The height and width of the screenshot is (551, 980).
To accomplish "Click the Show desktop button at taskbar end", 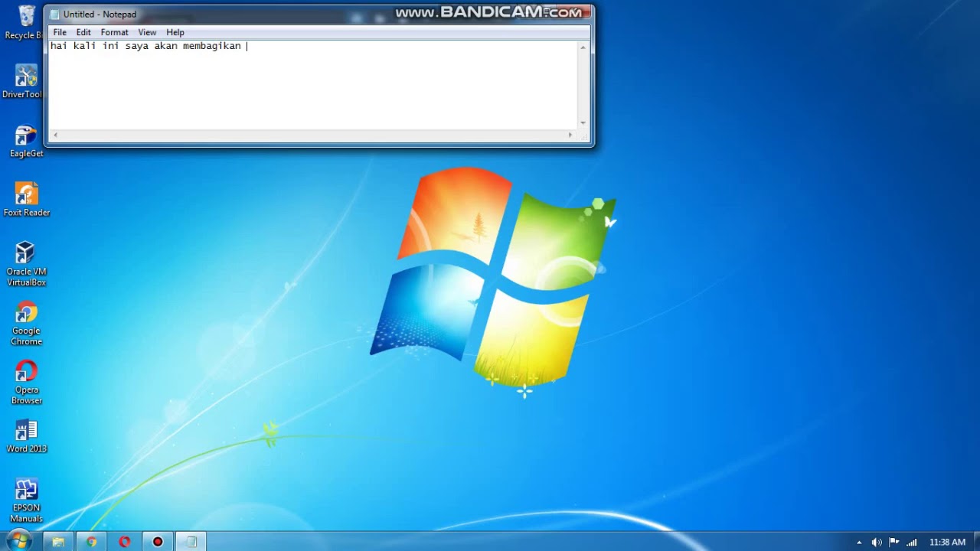I will pyautogui.click(x=975, y=542).
